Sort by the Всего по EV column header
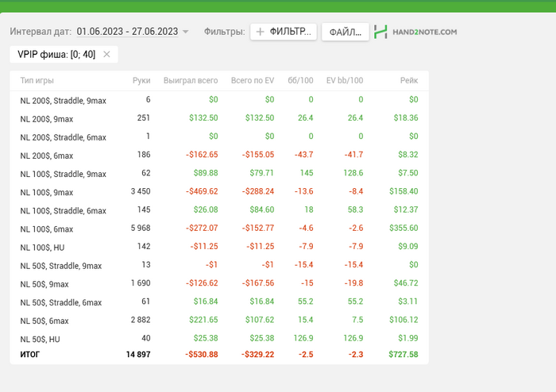The image size is (556, 392). tap(253, 80)
